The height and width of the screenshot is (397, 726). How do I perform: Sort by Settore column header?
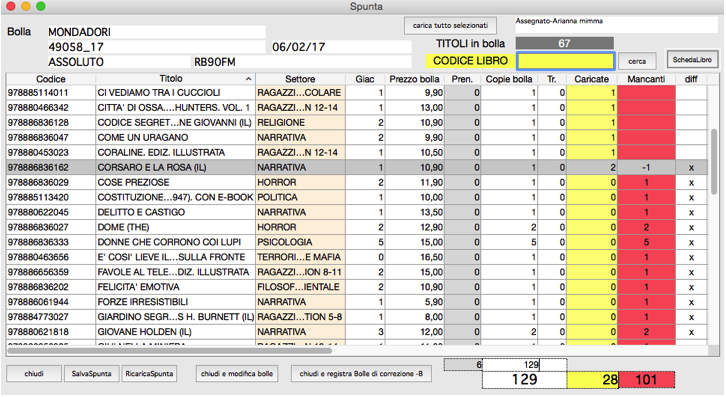coord(300,79)
